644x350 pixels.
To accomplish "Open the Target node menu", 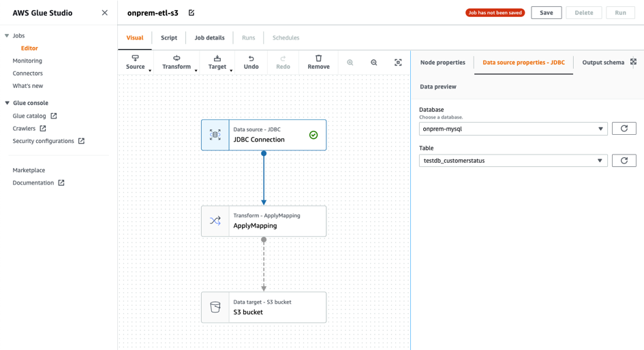I will tap(217, 63).
